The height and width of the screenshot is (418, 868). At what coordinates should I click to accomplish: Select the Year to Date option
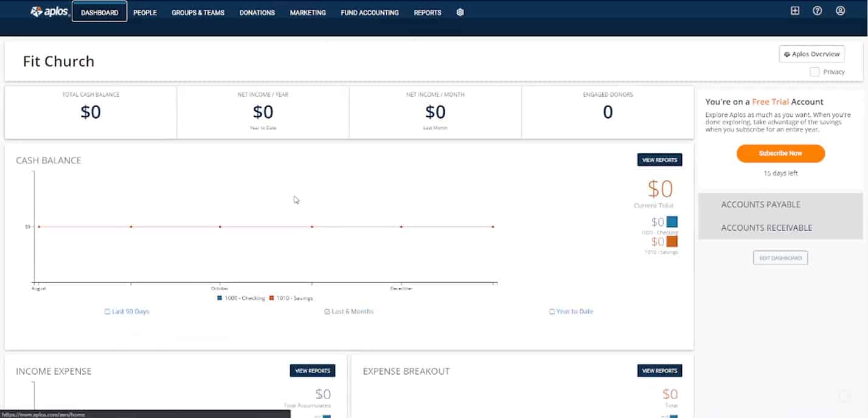[x=571, y=311]
